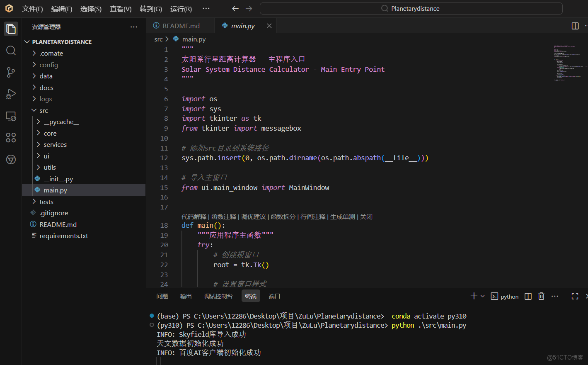Maximize the terminal panel size
The width and height of the screenshot is (588, 365).
tap(575, 296)
